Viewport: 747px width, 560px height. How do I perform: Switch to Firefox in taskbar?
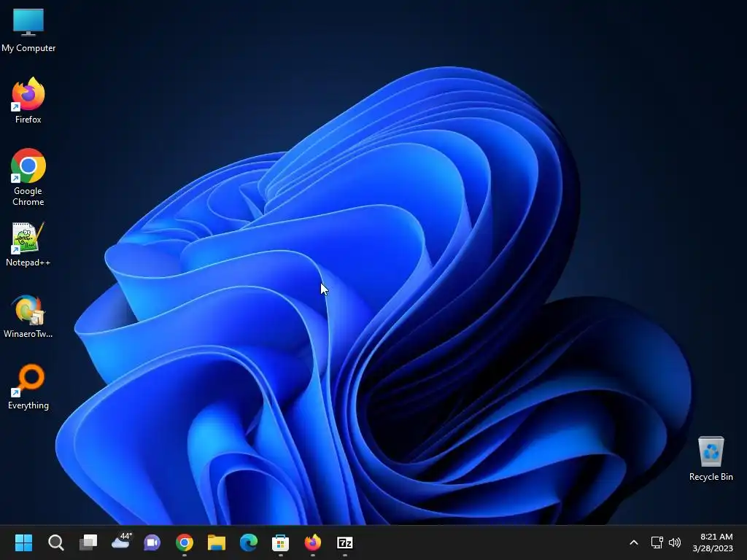312,542
